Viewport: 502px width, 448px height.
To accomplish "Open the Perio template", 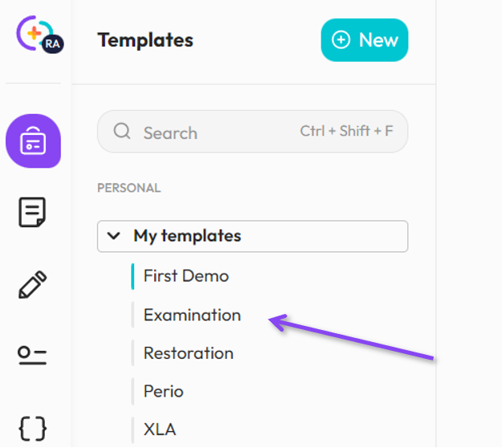I will click(x=163, y=392).
